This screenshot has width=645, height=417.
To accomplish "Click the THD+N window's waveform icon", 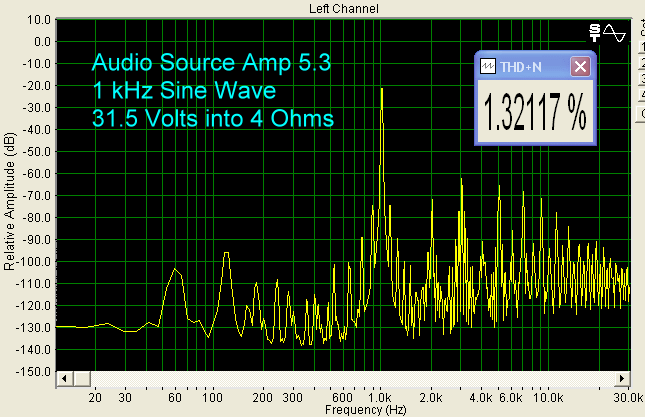I will coord(488,66).
